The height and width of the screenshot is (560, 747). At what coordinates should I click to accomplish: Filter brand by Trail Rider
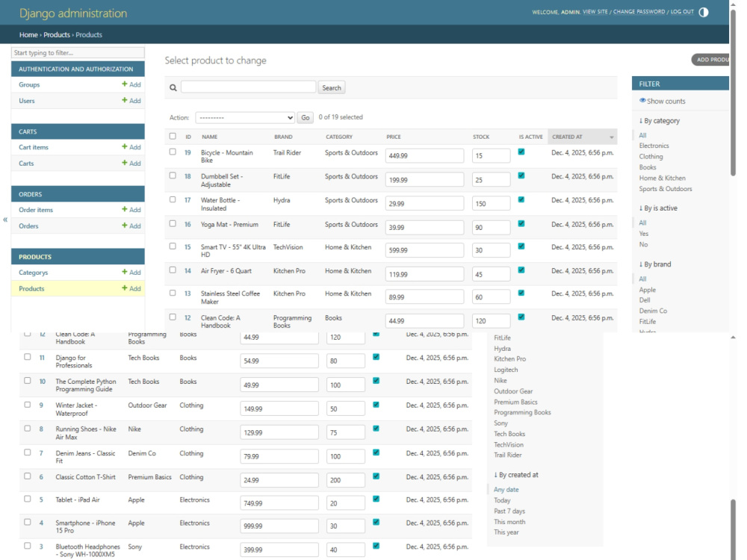tap(507, 455)
